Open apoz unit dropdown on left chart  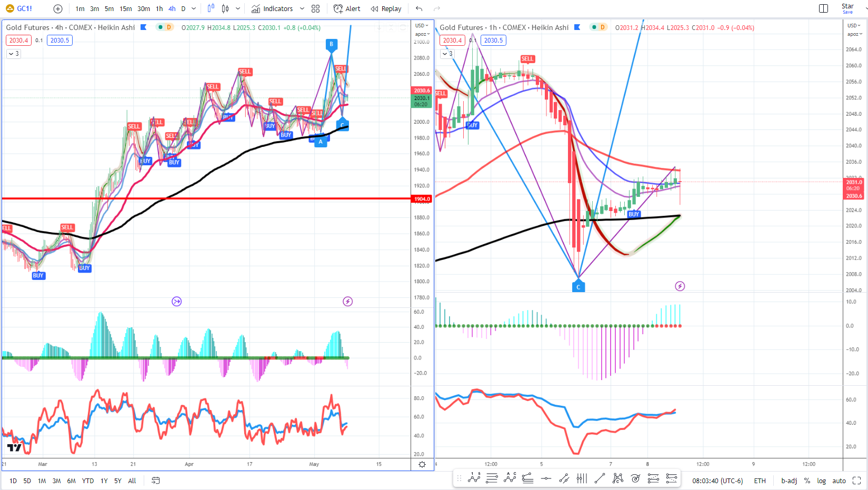[422, 34]
